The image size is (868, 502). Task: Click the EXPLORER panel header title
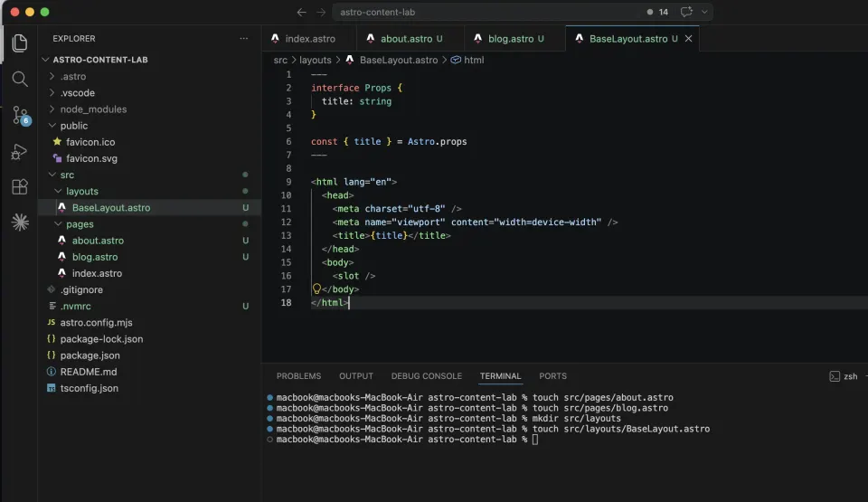pyautogui.click(x=73, y=38)
